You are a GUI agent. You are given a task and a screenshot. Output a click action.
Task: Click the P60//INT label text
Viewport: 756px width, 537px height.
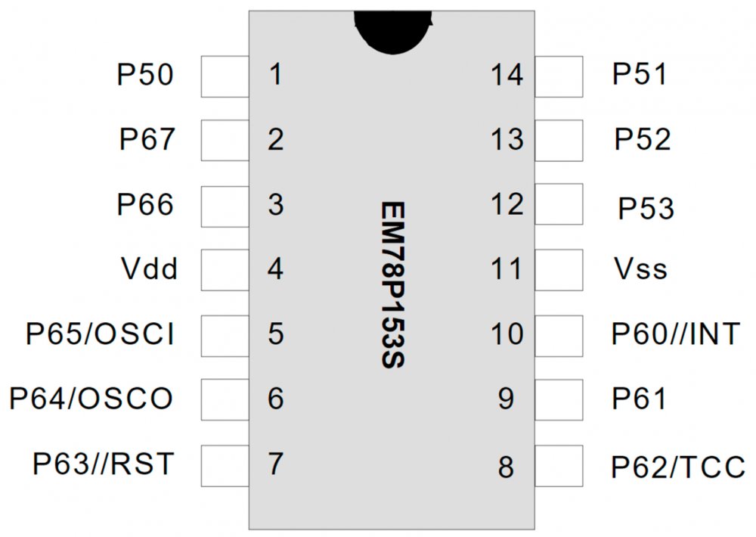(x=675, y=334)
